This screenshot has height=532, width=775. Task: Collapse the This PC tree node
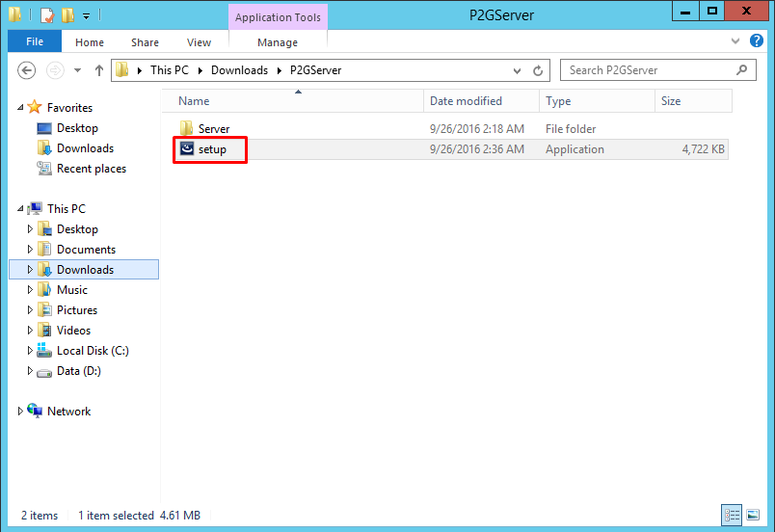point(20,208)
